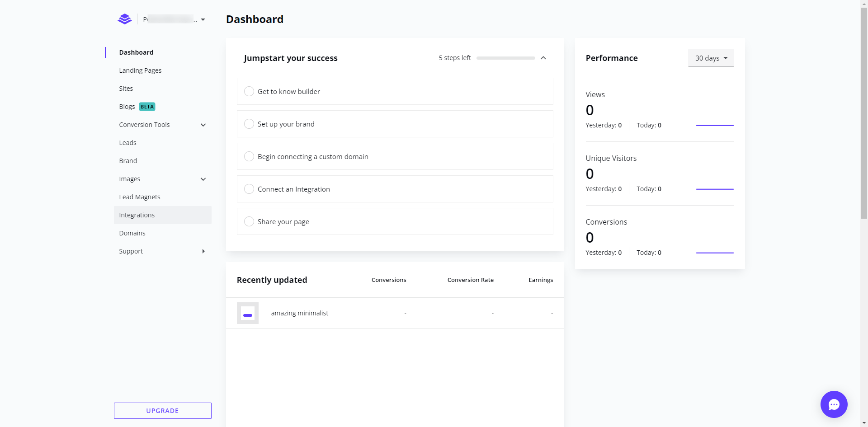Screen dimensions: 868x427
Task: Open the Support submenu arrow
Action: click(x=203, y=251)
